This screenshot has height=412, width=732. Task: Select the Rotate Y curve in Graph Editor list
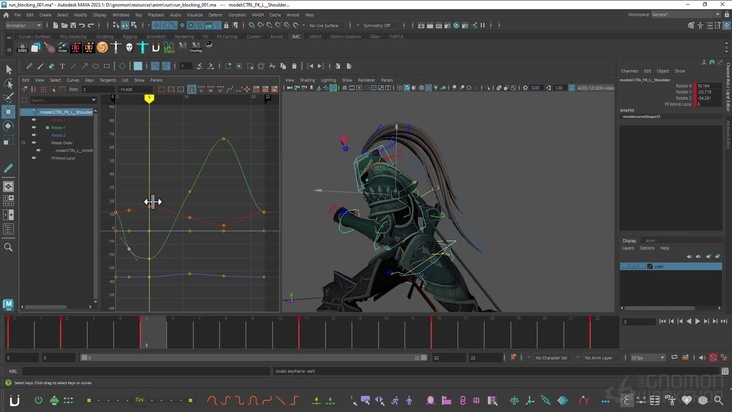tap(58, 128)
